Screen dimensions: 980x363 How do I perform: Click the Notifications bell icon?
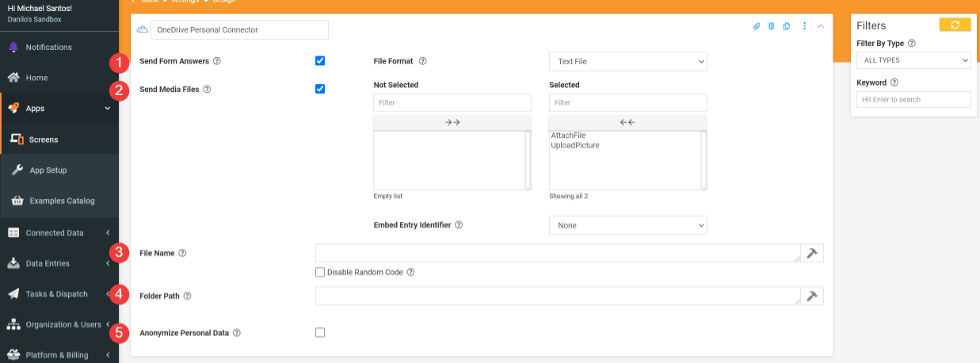click(13, 47)
